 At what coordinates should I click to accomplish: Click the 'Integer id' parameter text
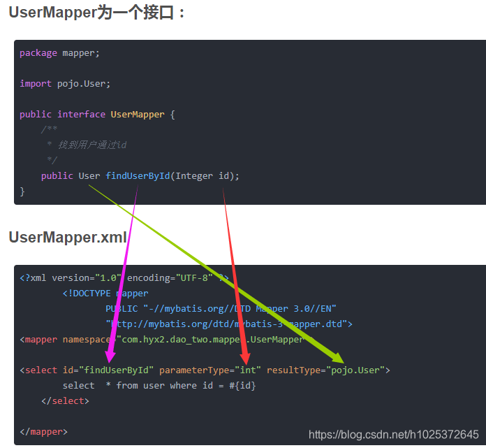[x=202, y=176]
